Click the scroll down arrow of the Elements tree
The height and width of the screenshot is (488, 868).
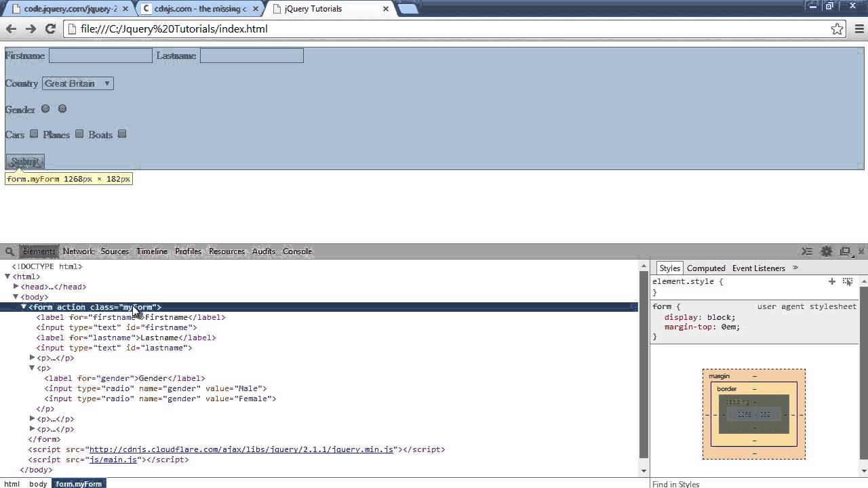tap(643, 470)
